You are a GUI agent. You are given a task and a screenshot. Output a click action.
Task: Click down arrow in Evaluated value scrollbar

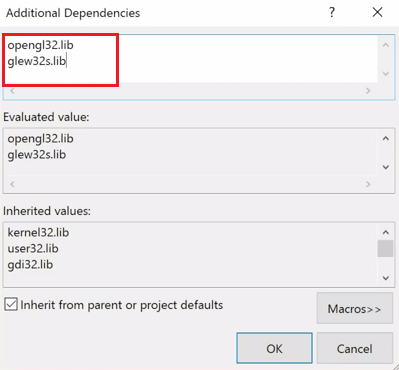coord(386,167)
